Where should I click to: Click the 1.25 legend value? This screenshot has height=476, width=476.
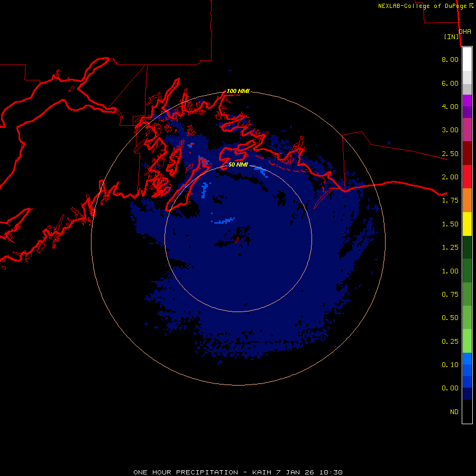[450, 248]
